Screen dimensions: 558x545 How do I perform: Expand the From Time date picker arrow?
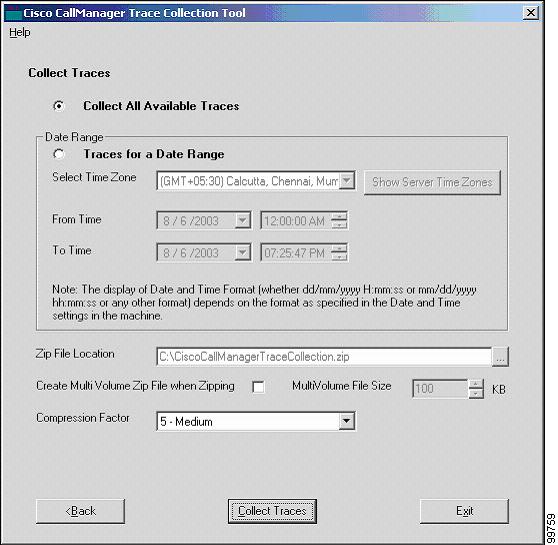pos(242,221)
